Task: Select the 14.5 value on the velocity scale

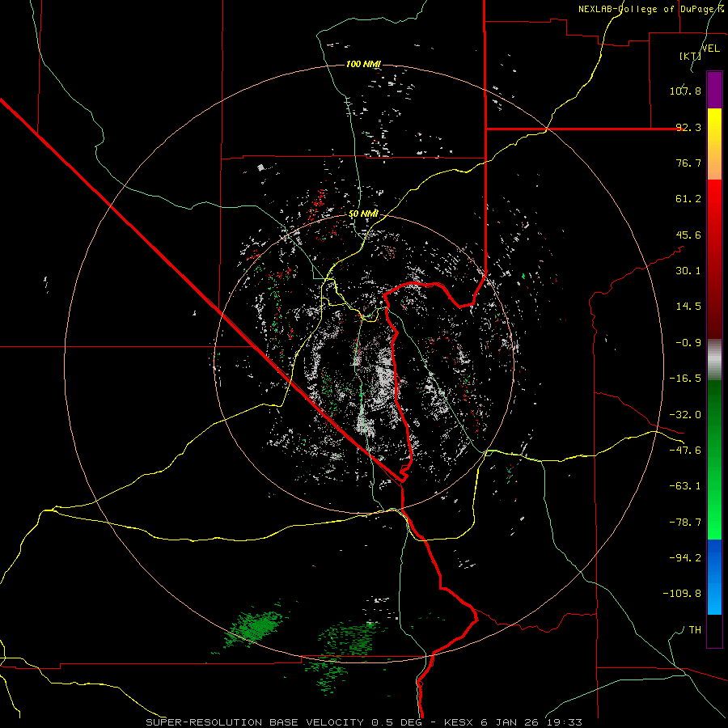Action: pos(688,307)
